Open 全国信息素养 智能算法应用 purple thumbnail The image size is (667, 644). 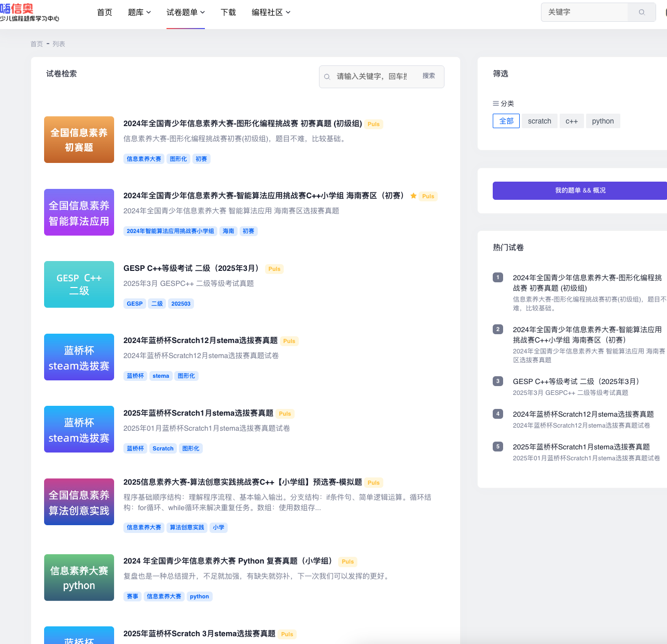tap(79, 212)
